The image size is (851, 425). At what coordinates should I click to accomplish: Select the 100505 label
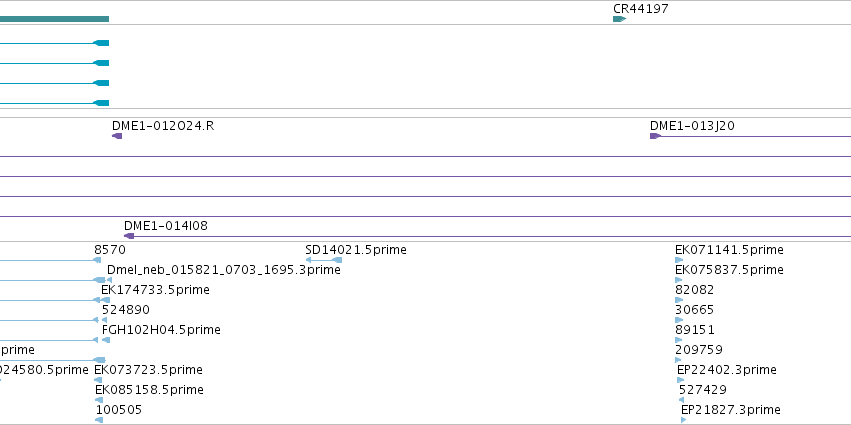tap(119, 410)
